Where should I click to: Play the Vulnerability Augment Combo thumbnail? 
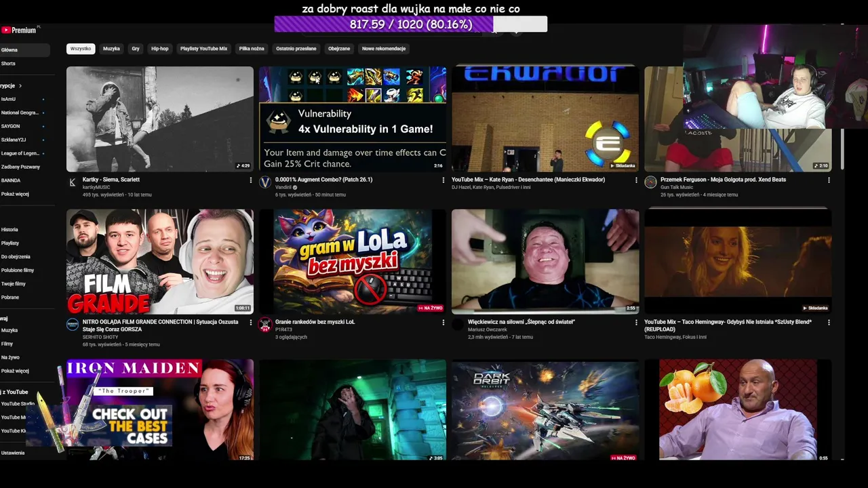353,119
